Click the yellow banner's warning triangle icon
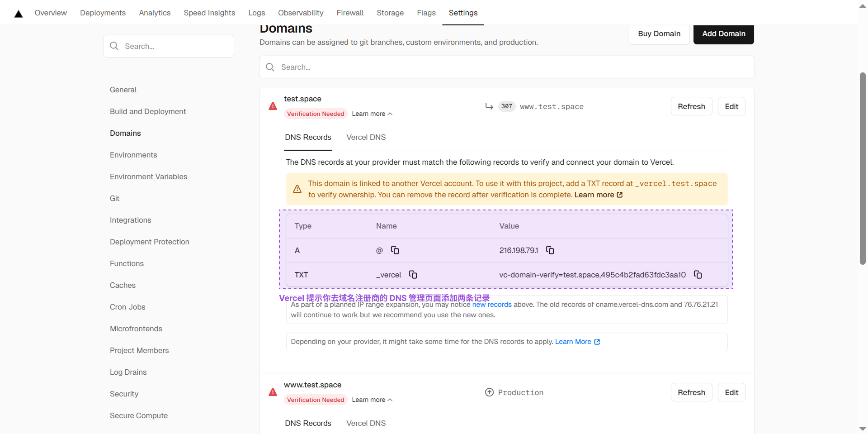Screen dimensions: 868x434 (x=297, y=189)
